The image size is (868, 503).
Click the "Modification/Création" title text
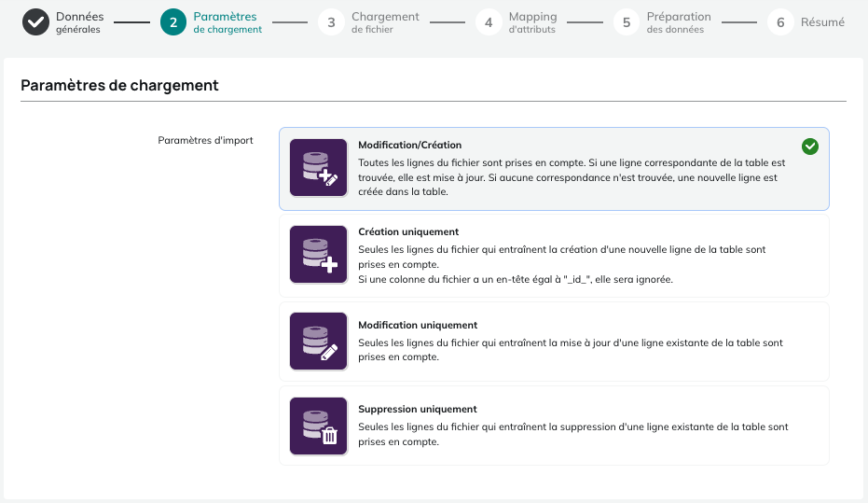409,146
